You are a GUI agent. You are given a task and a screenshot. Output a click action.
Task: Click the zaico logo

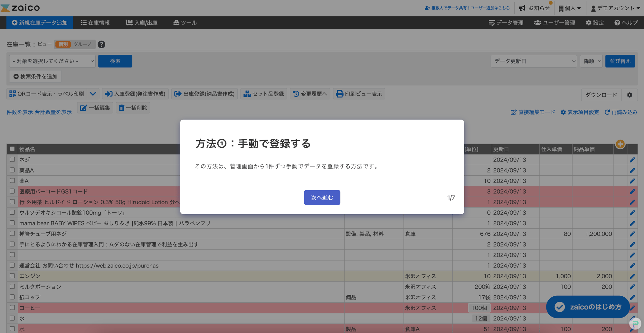[x=20, y=7]
